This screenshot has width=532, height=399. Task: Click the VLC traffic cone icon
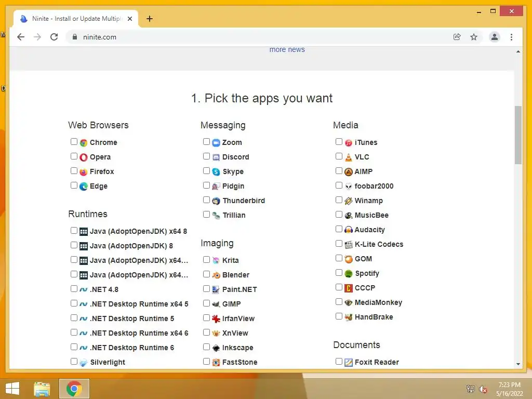pyautogui.click(x=349, y=157)
